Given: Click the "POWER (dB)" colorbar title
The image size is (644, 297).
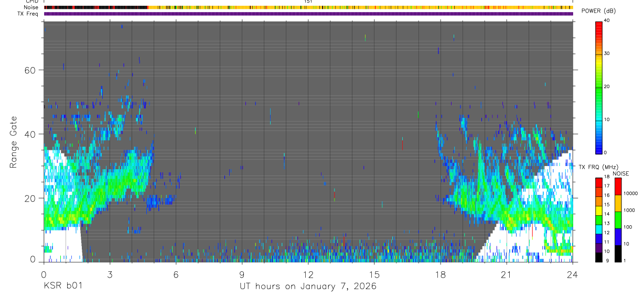Looking at the screenshot, I should 598,11.
